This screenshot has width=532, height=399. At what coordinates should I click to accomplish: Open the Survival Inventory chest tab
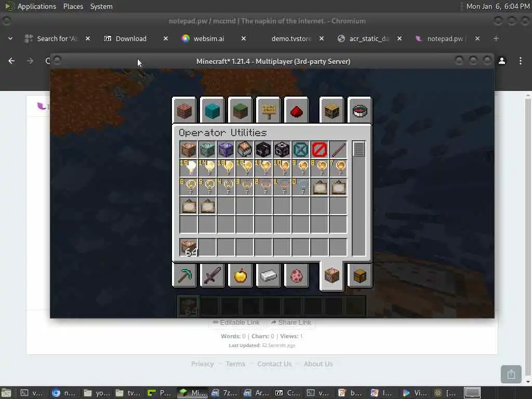360,275
